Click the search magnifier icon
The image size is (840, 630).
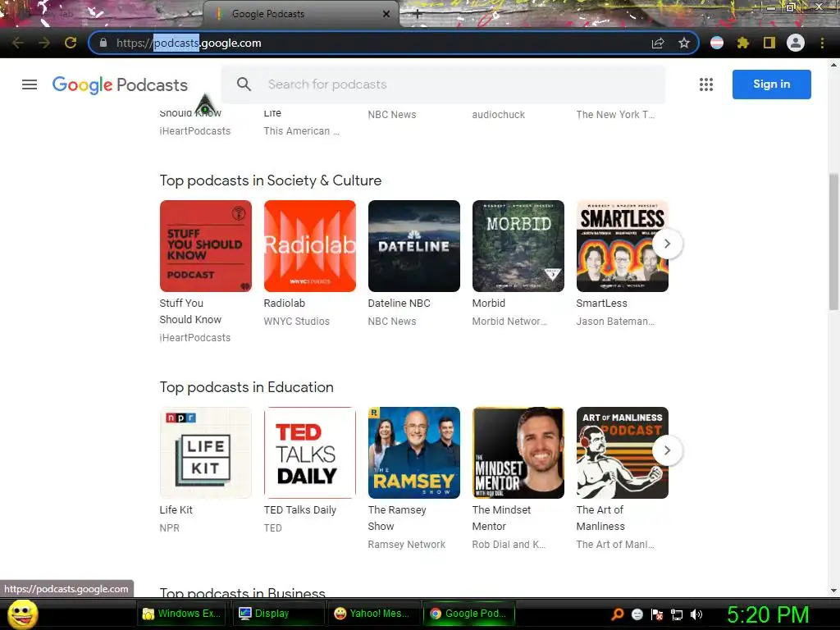pyautogui.click(x=244, y=84)
